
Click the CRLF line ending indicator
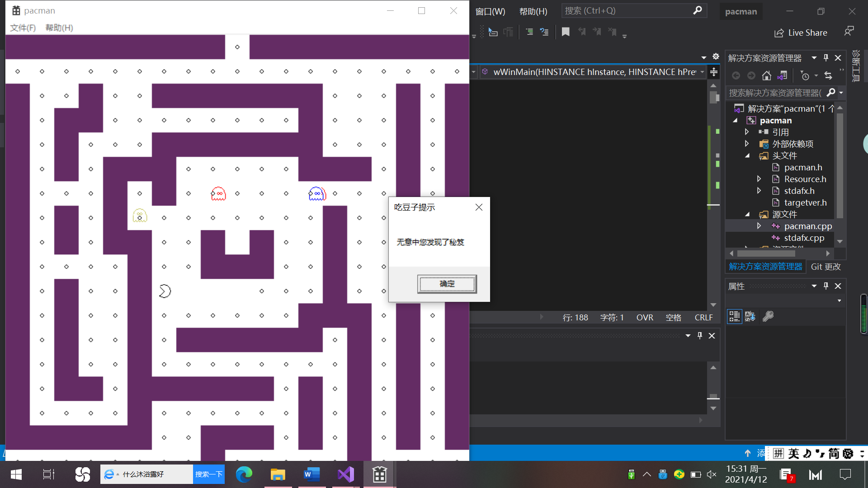coord(703,318)
